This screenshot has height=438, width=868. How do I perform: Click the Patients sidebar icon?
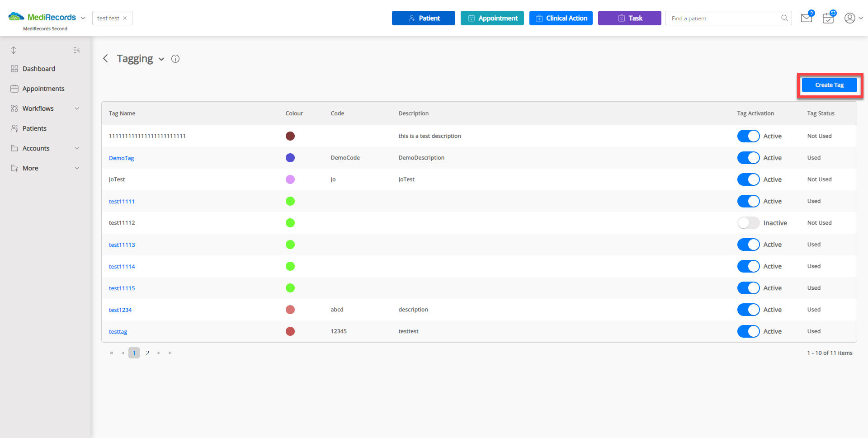point(14,128)
